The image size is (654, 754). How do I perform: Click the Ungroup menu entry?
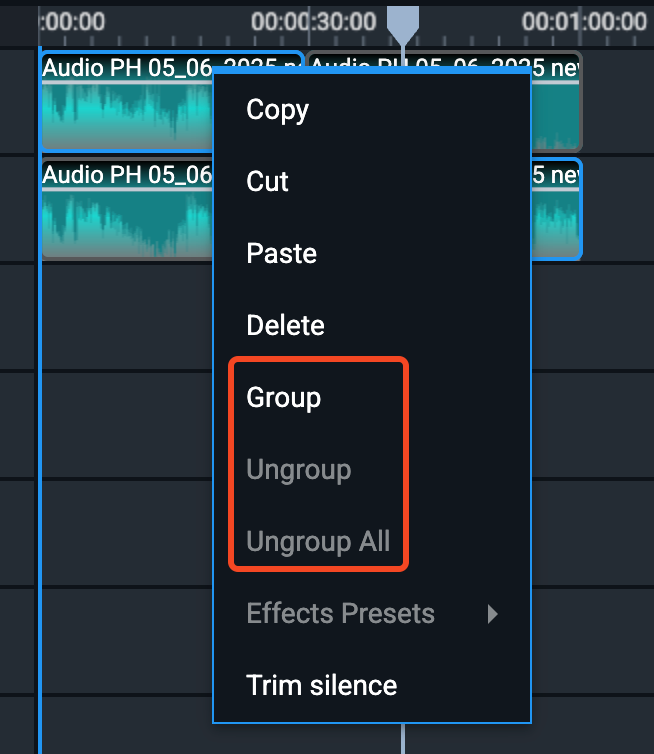pos(299,470)
